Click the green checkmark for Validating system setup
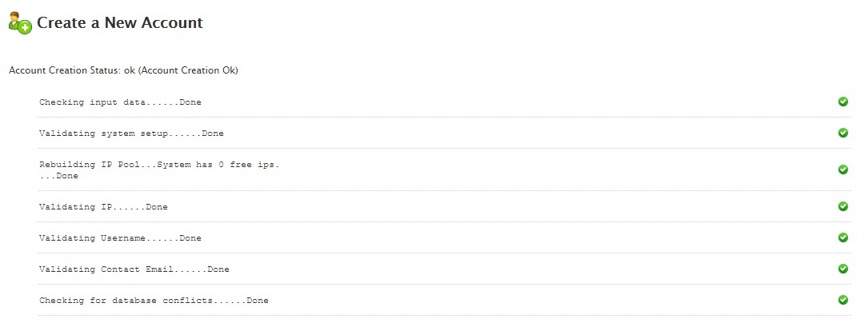 [x=843, y=133]
